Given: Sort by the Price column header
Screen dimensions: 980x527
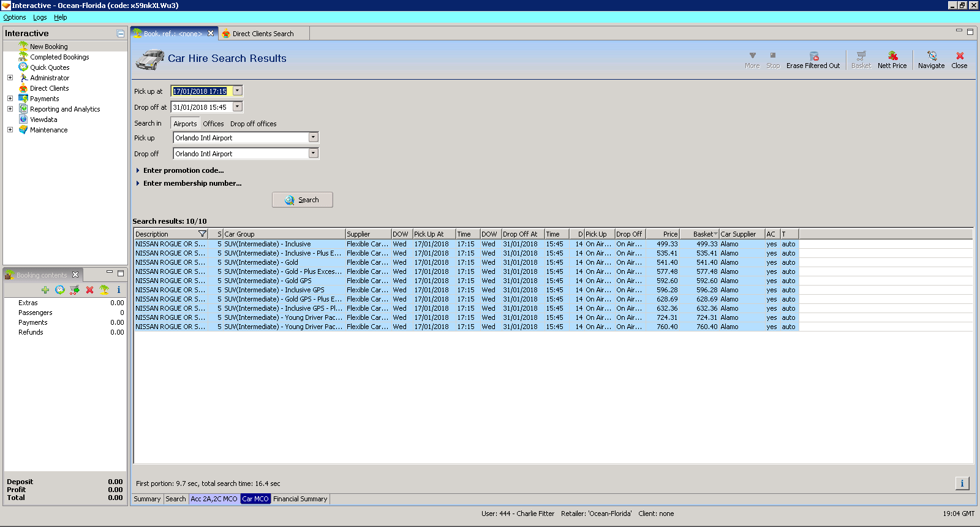Looking at the screenshot, I should coord(663,234).
